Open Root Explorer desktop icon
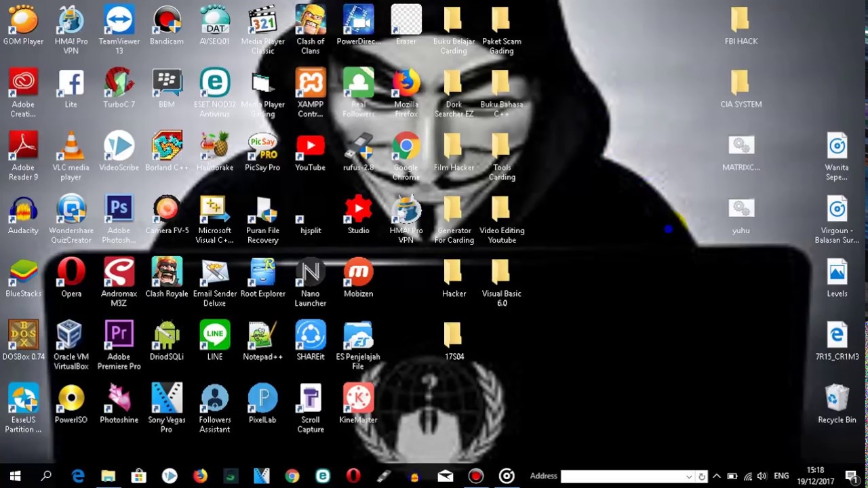This screenshot has height=488, width=868. click(x=262, y=277)
